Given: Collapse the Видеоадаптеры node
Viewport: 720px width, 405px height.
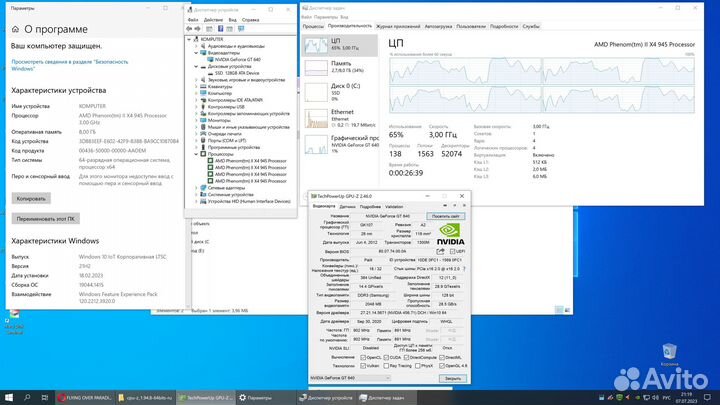Looking at the screenshot, I should [x=196, y=53].
